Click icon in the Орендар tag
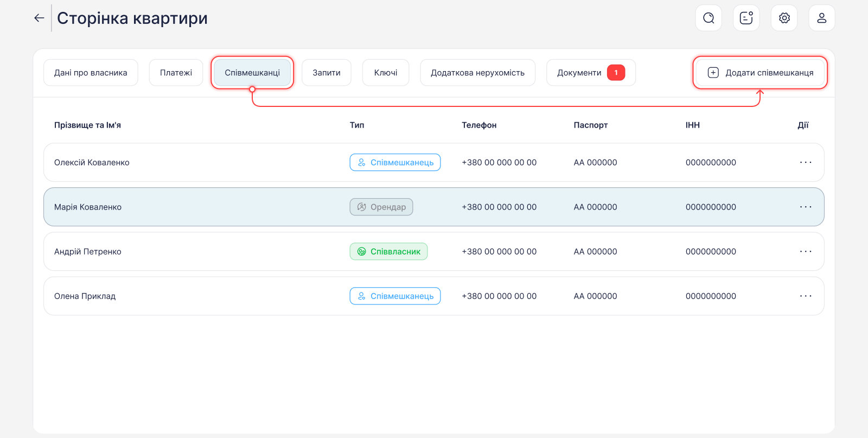The image size is (868, 438). [362, 207]
